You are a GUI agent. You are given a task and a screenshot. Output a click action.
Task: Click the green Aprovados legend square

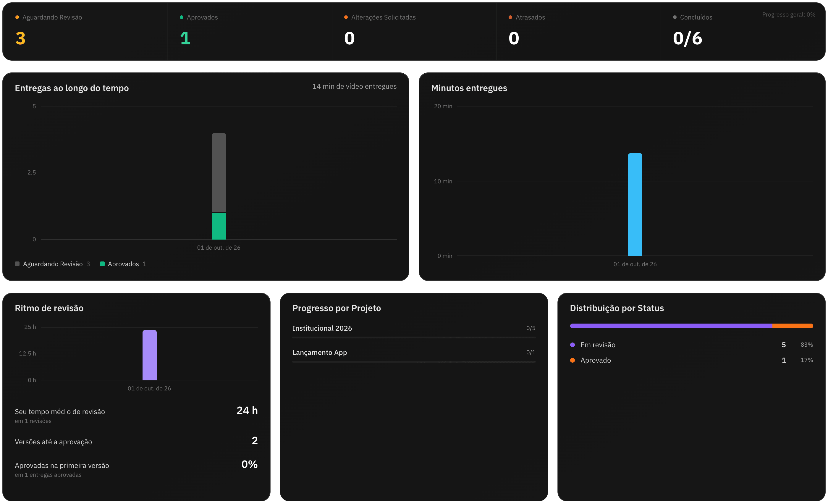102,264
